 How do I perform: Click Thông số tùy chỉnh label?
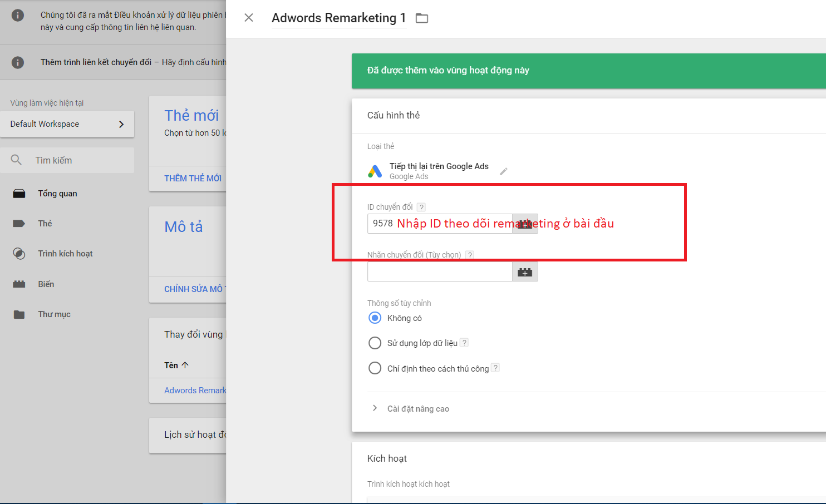pyautogui.click(x=399, y=303)
